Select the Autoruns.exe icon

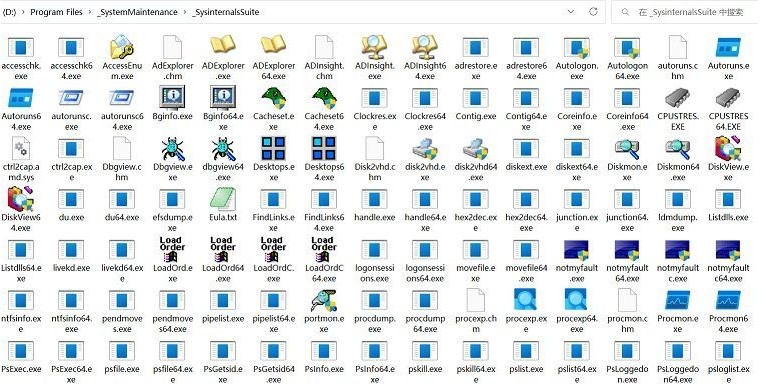coord(728,48)
